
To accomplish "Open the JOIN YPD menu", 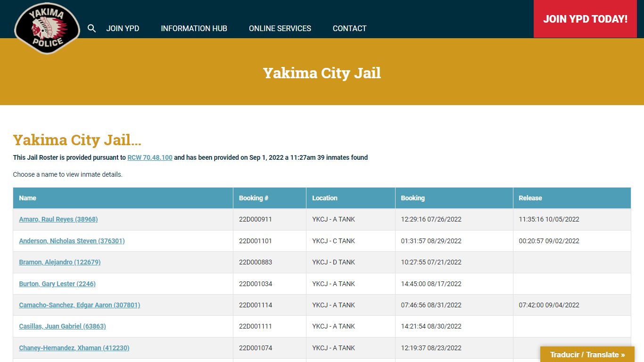I will pyautogui.click(x=123, y=28).
